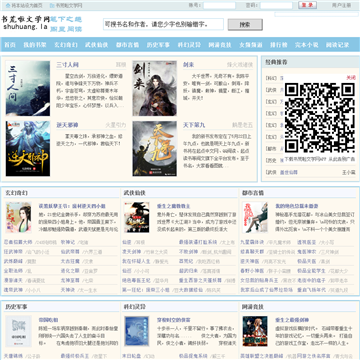Image resolution: width=360 pixels, height=360 pixels.
Task: Open 凌天剑神 in the 武侠仙侠 list
Action: (131, 252)
